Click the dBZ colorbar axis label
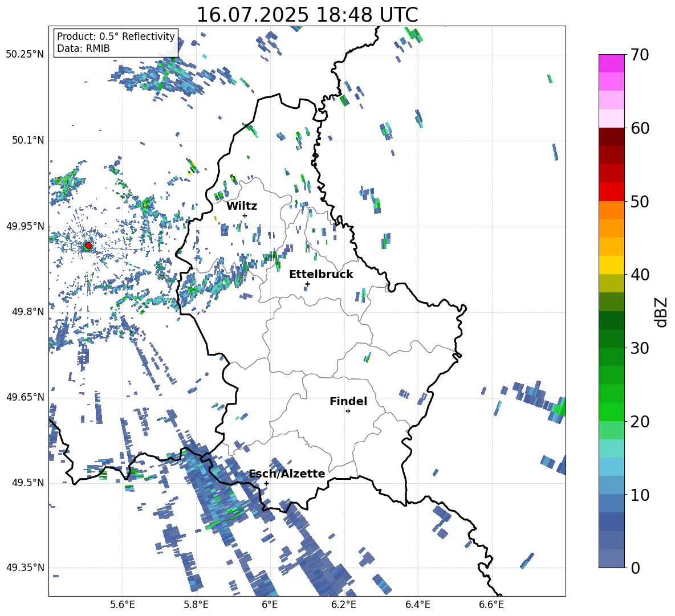Screen dimensions: 675x616 pos(661,312)
